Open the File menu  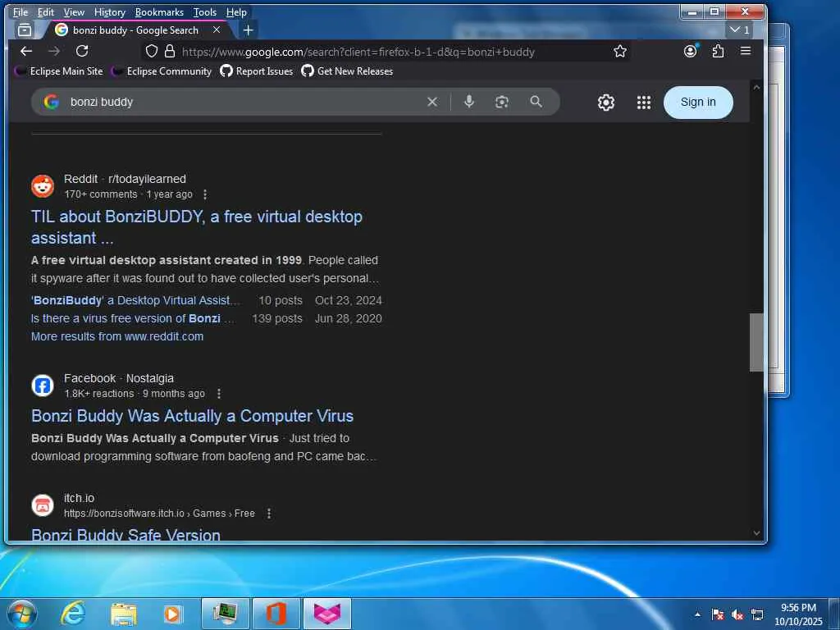(x=21, y=11)
